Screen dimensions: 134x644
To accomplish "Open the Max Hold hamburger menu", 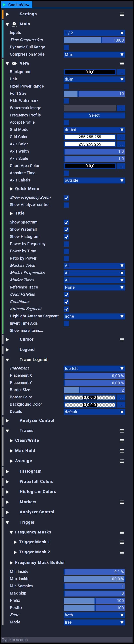I will click(122, 451).
